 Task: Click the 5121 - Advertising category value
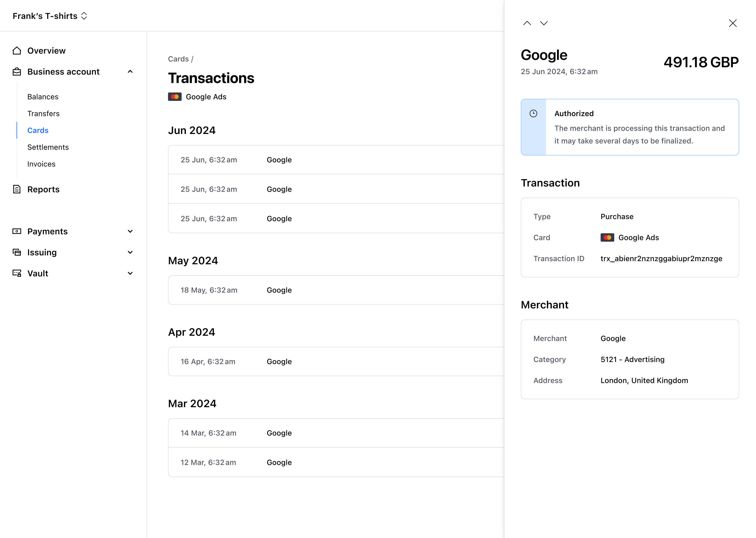click(633, 359)
